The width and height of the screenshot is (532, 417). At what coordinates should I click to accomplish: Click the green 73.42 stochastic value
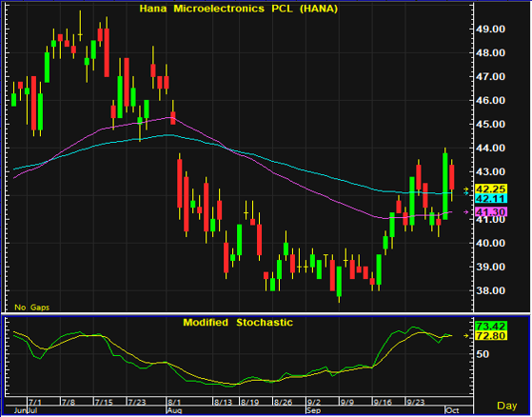491,326
